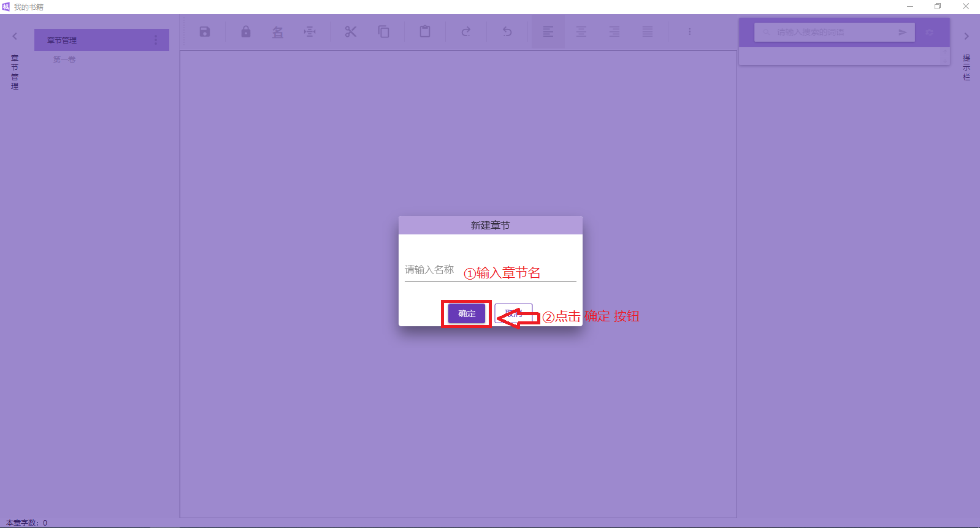Select justified text alignment
980x528 pixels.
tap(648, 32)
